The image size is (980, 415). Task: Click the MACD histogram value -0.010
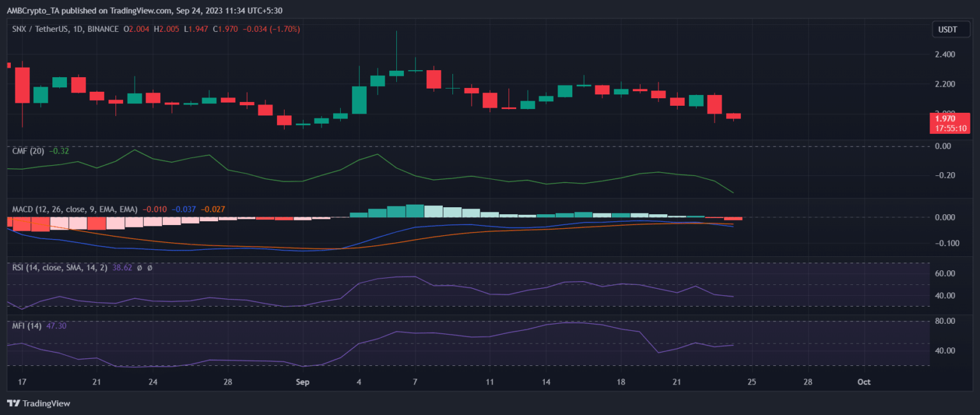point(155,209)
